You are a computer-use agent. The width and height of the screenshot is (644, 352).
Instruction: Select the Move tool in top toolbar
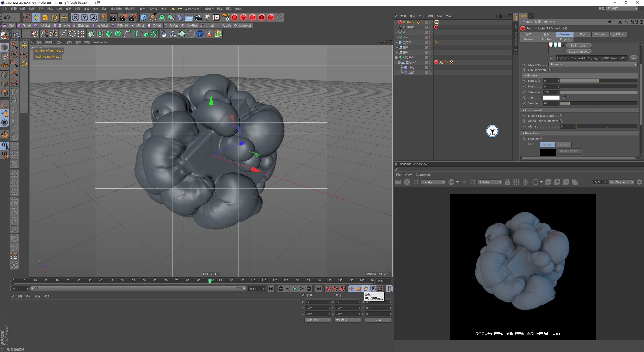(x=36, y=17)
